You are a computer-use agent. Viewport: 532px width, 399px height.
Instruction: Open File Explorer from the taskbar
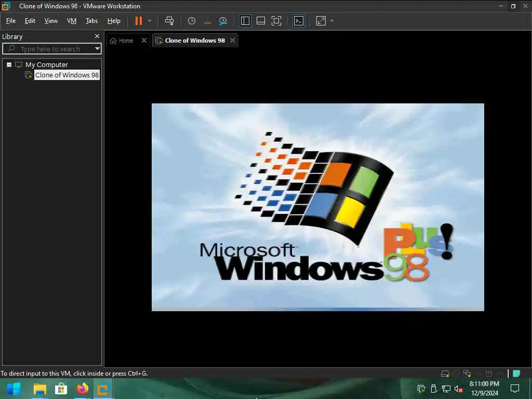(39, 389)
